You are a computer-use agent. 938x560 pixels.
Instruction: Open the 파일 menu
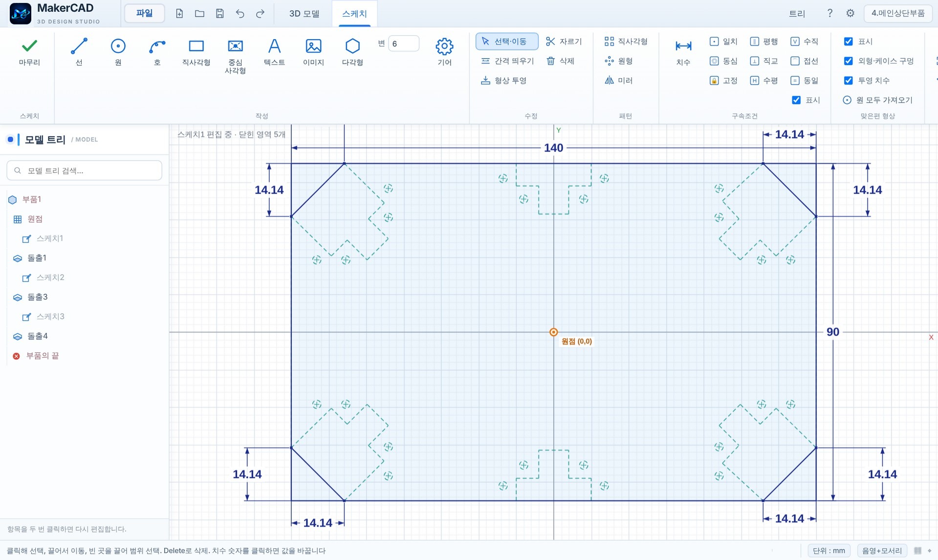click(x=144, y=13)
